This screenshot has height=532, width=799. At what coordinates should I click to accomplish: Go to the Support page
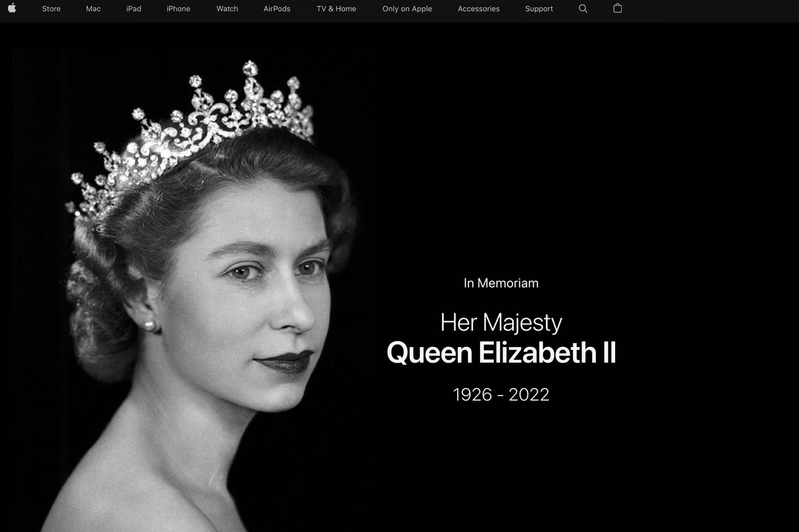[539, 9]
